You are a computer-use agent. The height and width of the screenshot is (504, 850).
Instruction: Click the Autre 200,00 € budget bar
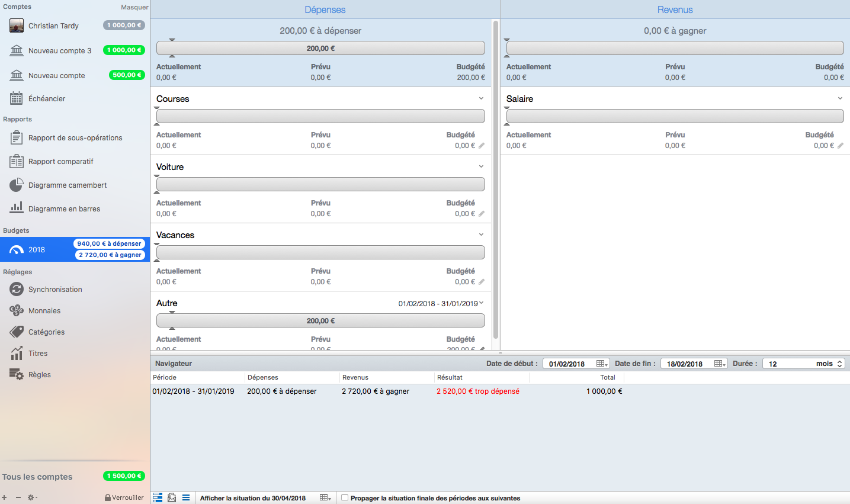(x=320, y=321)
